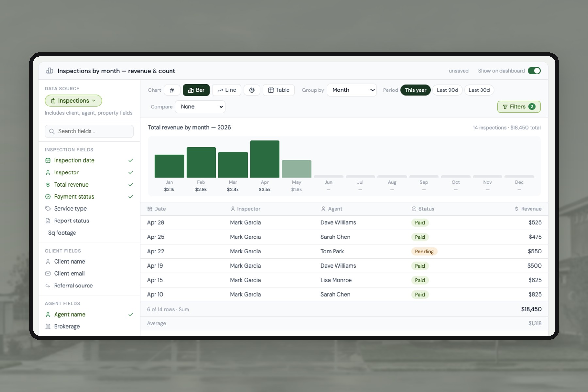Click the April bar in chart
588x392 pixels.
265,159
